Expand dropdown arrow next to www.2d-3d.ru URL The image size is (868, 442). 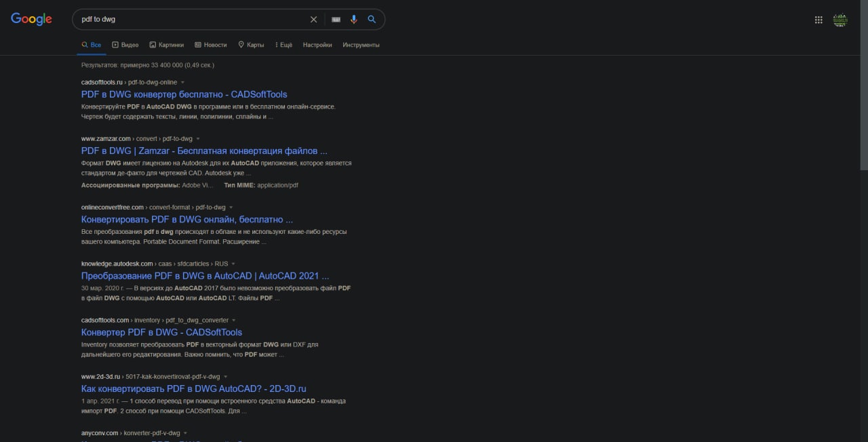[x=226, y=376]
